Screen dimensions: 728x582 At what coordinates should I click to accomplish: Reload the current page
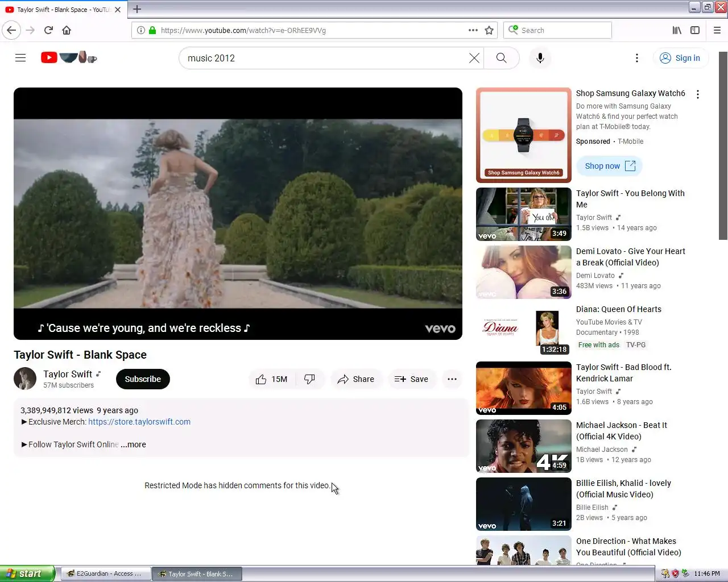[x=48, y=30]
